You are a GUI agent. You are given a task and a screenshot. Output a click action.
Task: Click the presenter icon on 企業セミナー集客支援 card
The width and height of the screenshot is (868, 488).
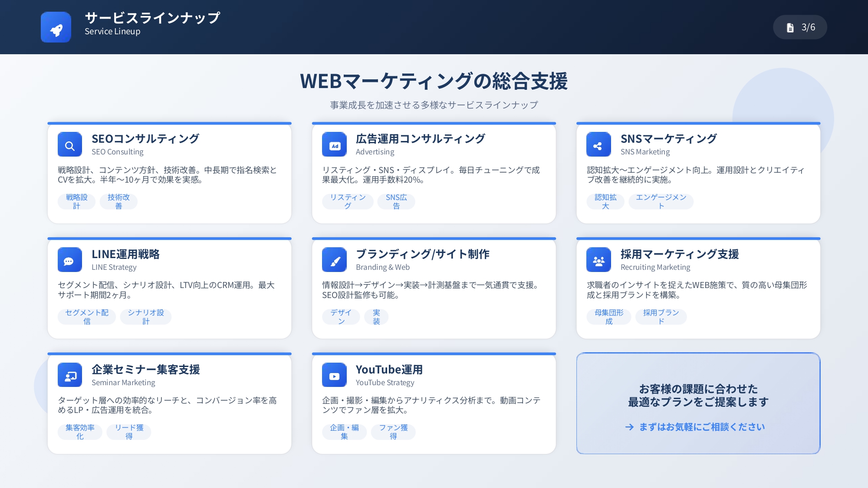(70, 375)
